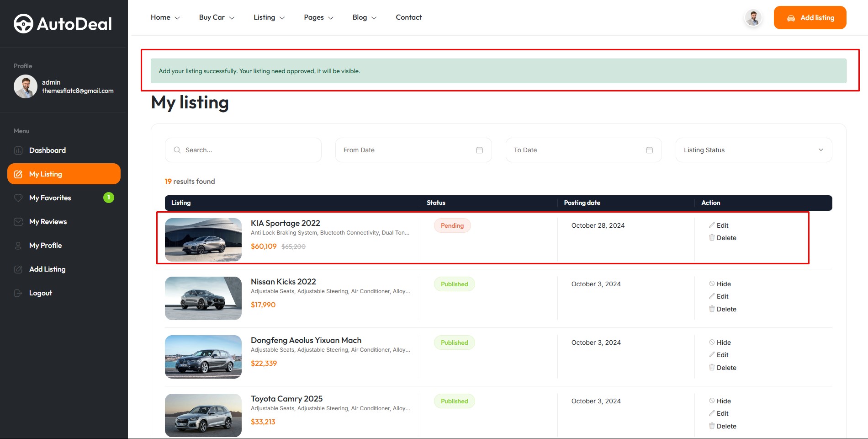Click the October 28, 2024 posting date

pos(598,225)
